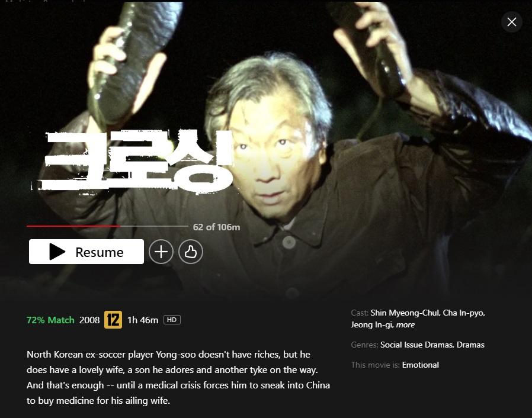Image resolution: width=532 pixels, height=418 pixels.
Task: Browse the Social Issue Dramas genre
Action: (416, 345)
